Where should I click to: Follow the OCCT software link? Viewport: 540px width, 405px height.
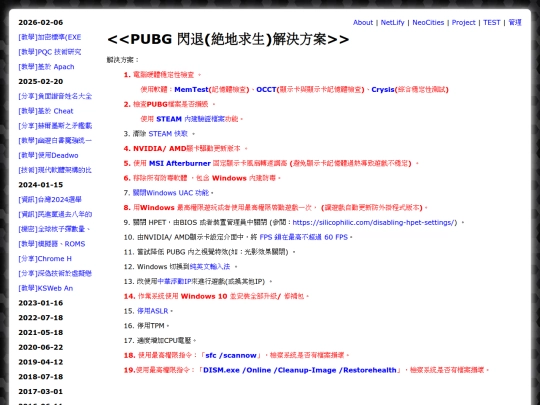click(x=266, y=90)
